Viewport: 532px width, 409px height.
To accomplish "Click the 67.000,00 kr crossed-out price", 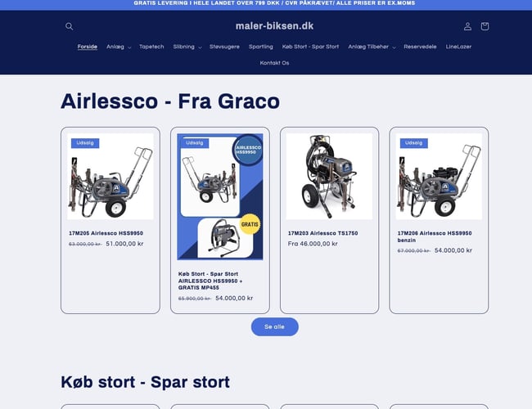I will pos(413,250).
